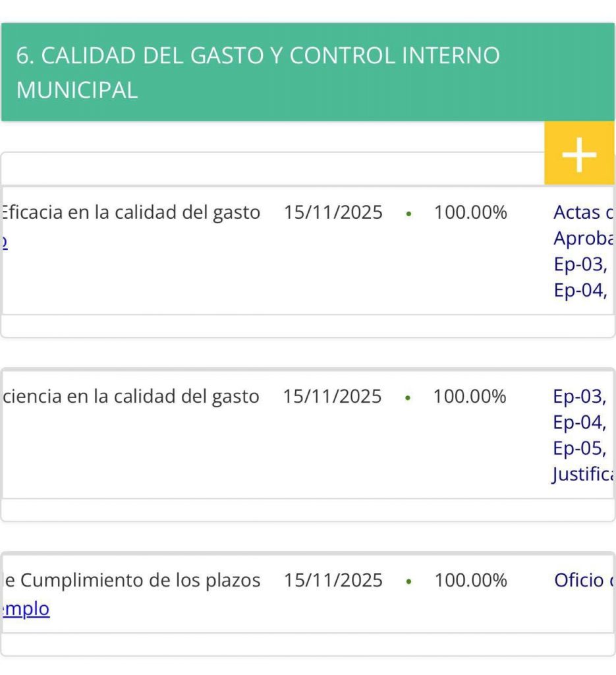Click the 15/11/2025 date in the Eficacia row

[333, 213]
